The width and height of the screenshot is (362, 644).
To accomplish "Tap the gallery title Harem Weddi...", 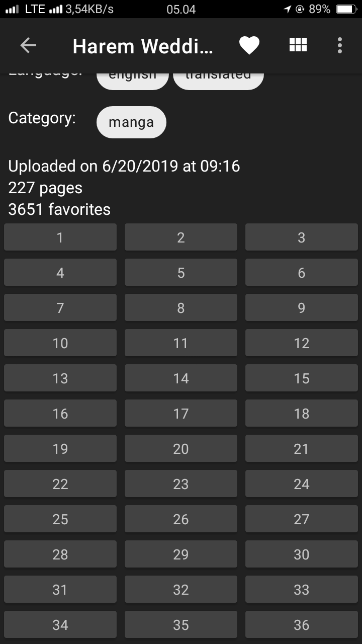I will click(x=142, y=46).
